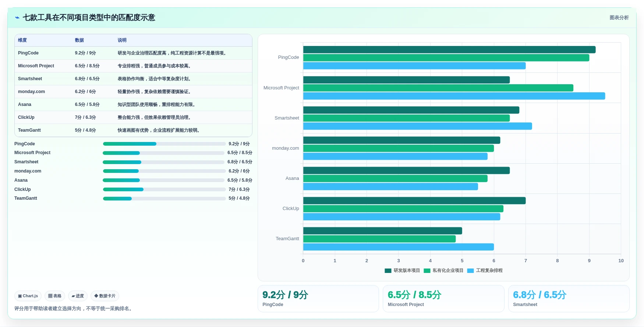Toggle the 研发版本项目 legend swatch

point(388,271)
